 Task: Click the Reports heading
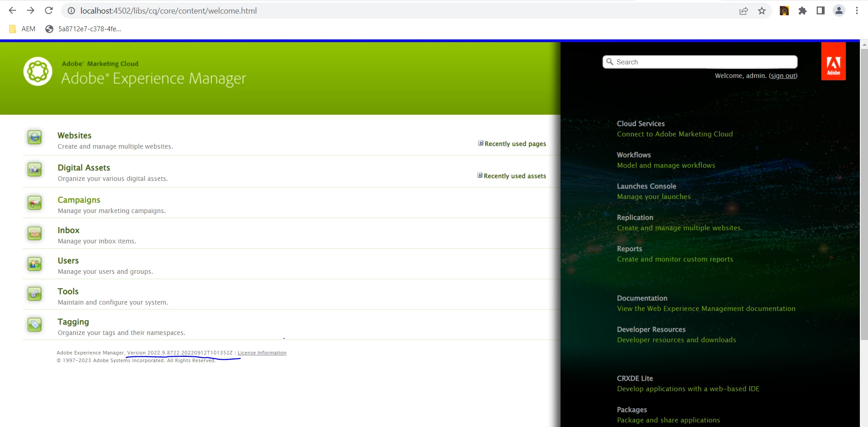(629, 249)
